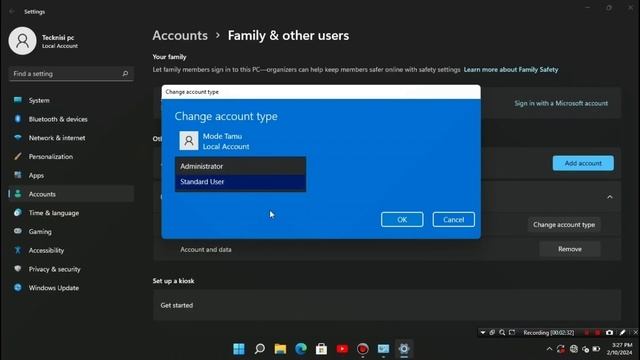Select Accounts in sidebar
640x360 pixels.
[71, 194]
